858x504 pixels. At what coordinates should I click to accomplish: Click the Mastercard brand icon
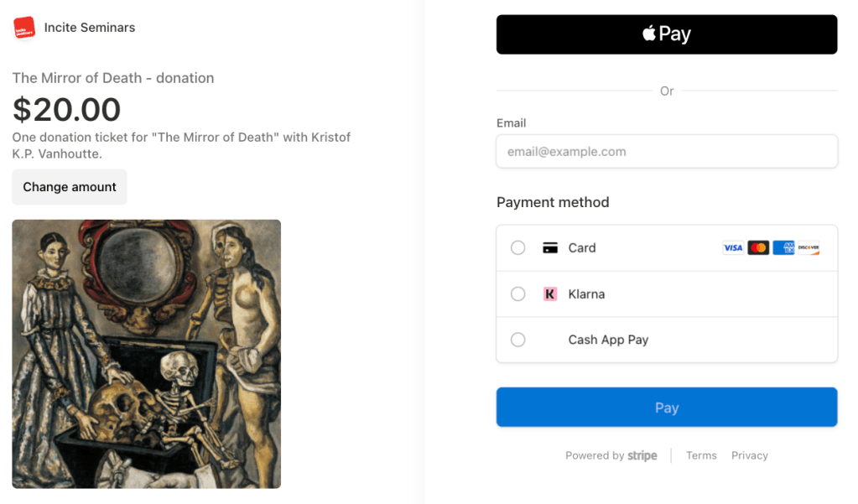pyautogui.click(x=758, y=248)
